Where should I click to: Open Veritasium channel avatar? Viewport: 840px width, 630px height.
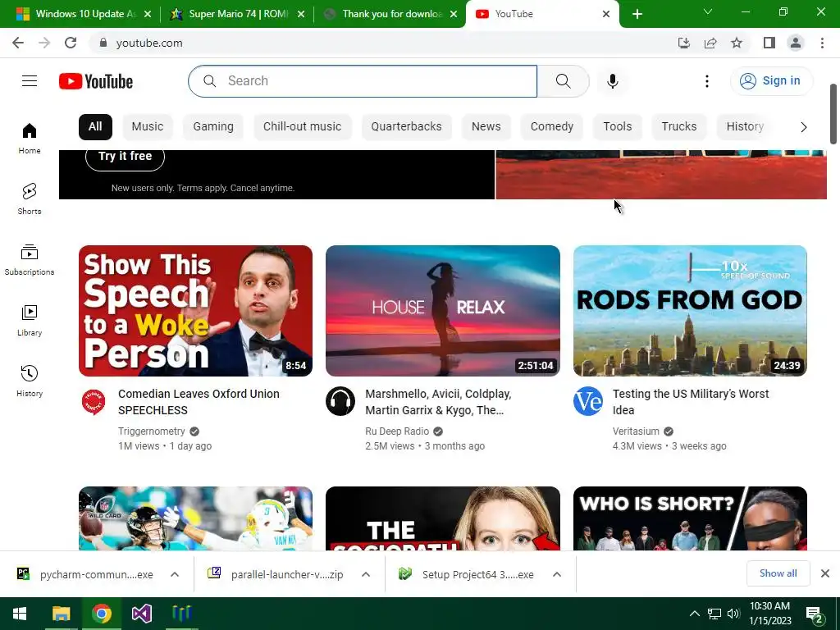(587, 401)
